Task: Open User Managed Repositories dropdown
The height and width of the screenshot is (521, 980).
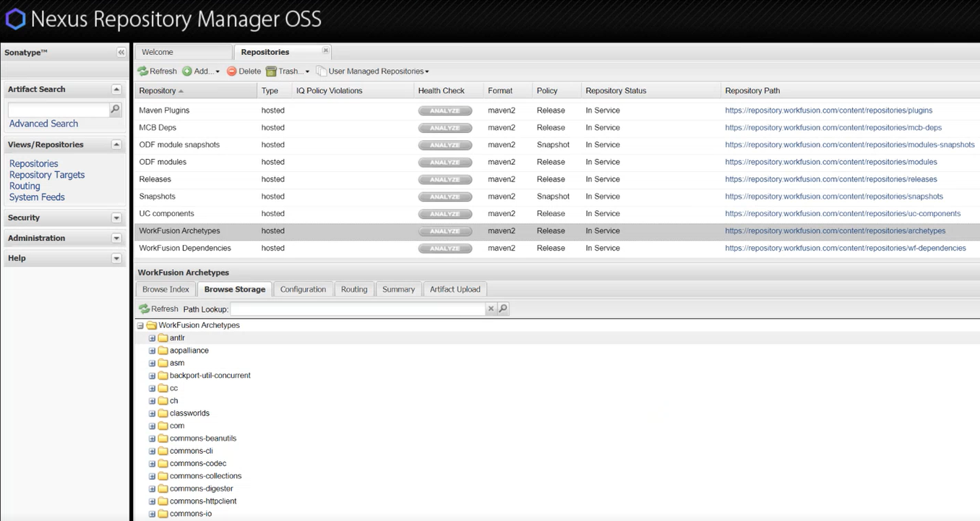Action: pyautogui.click(x=373, y=71)
